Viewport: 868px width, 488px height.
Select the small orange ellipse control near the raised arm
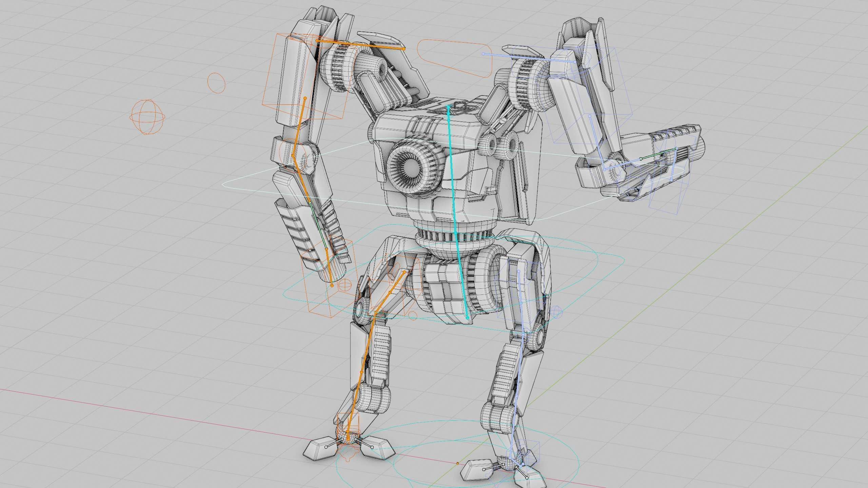tap(216, 83)
